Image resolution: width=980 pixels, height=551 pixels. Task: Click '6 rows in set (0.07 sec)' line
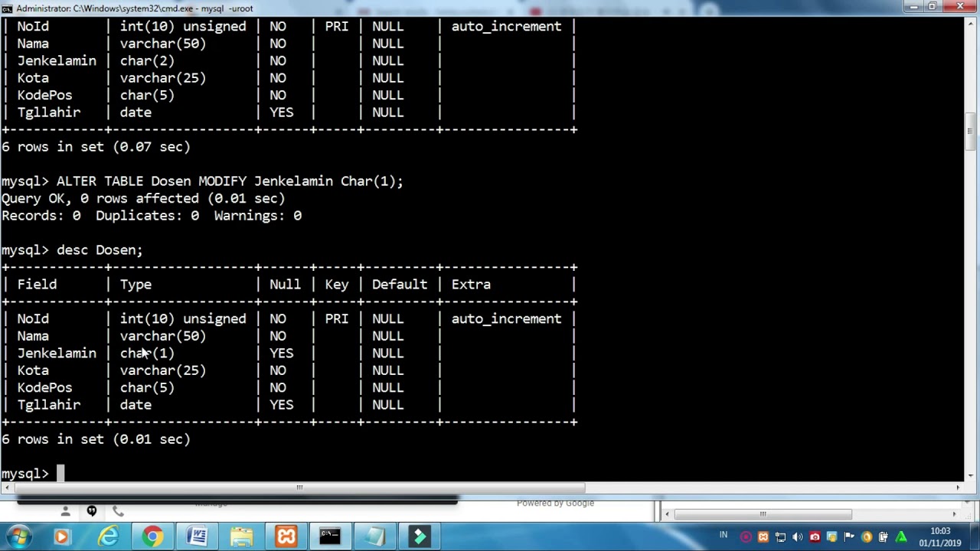96,147
